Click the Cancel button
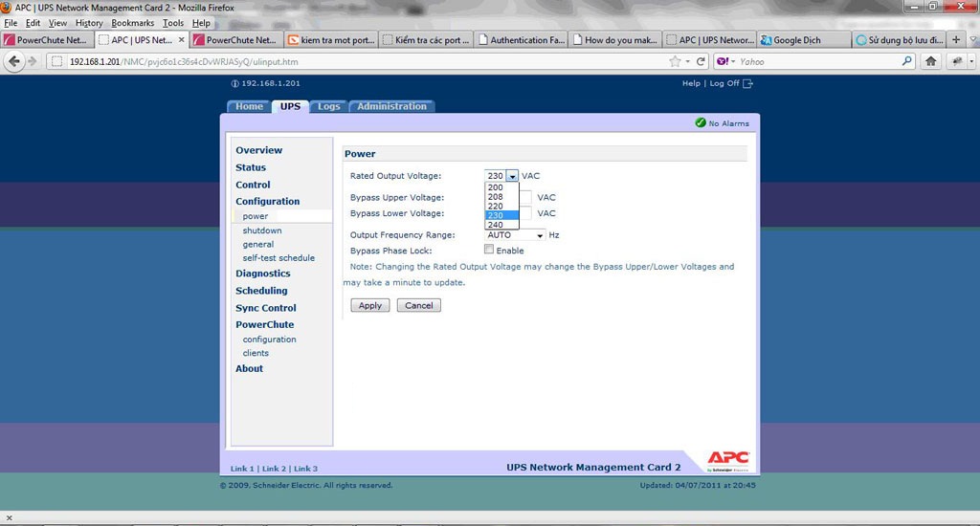 (x=419, y=305)
